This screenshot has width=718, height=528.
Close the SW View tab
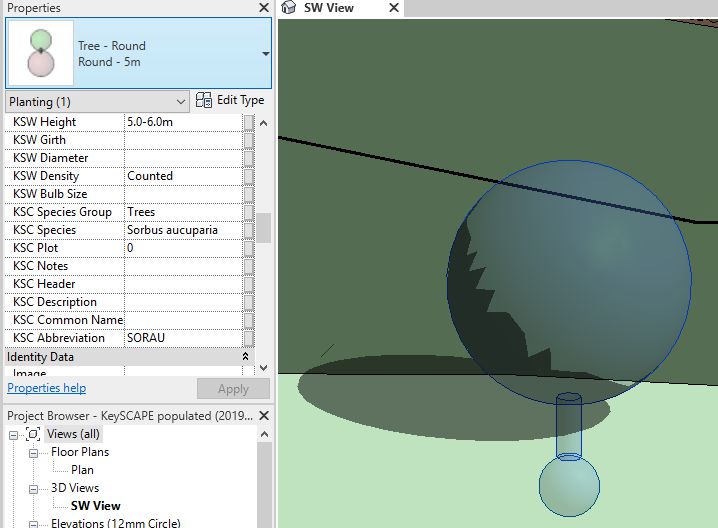(x=394, y=8)
